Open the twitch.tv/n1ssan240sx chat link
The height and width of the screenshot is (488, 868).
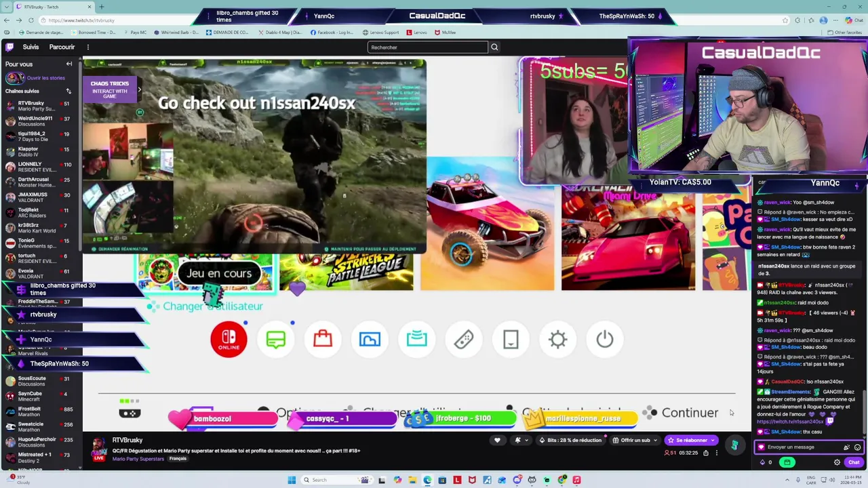click(790, 422)
